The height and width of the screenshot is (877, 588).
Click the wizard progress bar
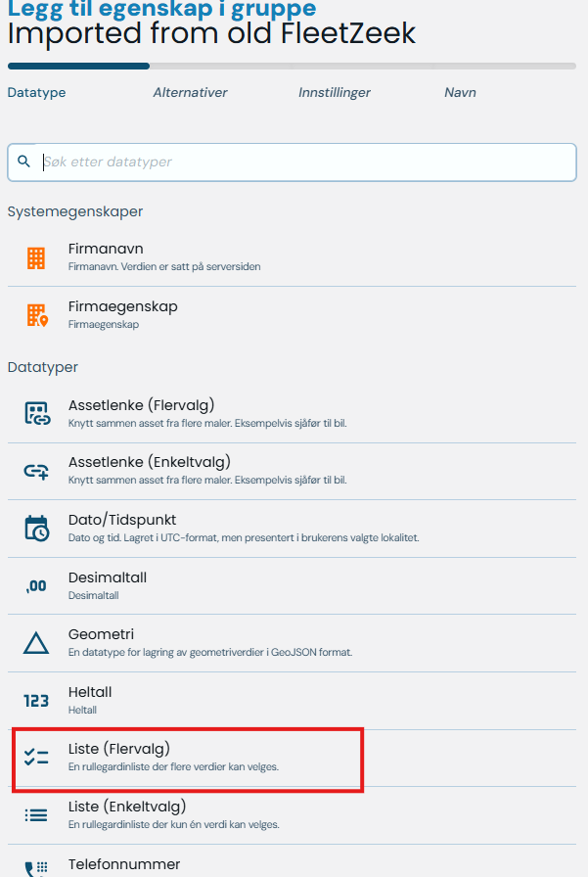coord(292,67)
